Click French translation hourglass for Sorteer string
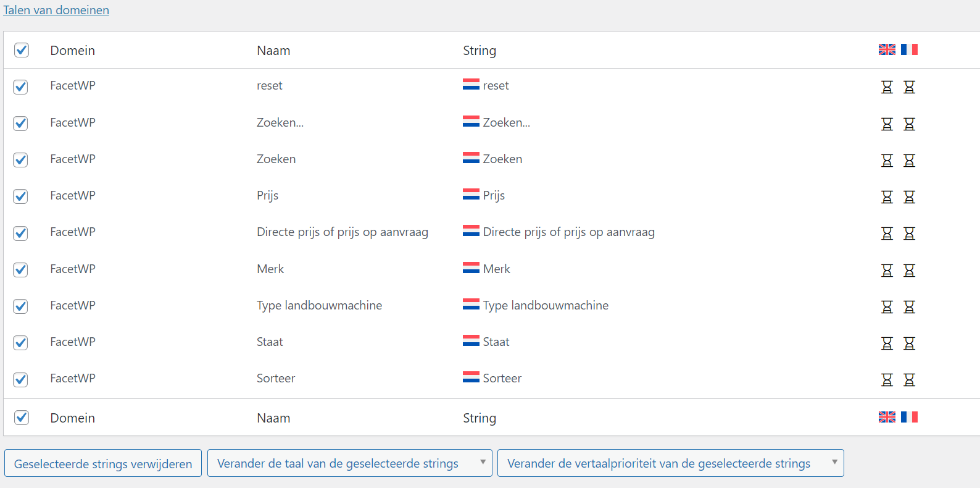 pyautogui.click(x=909, y=380)
